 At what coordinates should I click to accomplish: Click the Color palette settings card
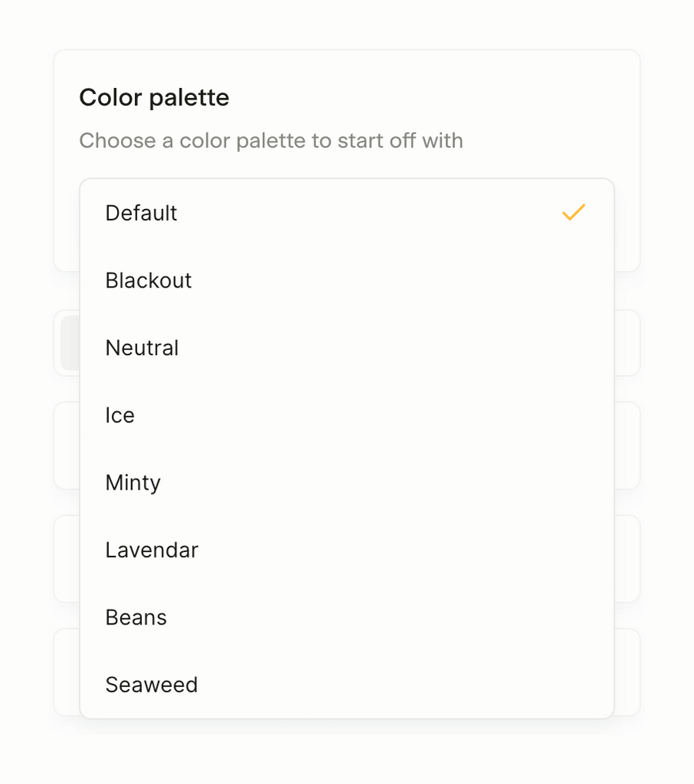pyautogui.click(x=346, y=116)
